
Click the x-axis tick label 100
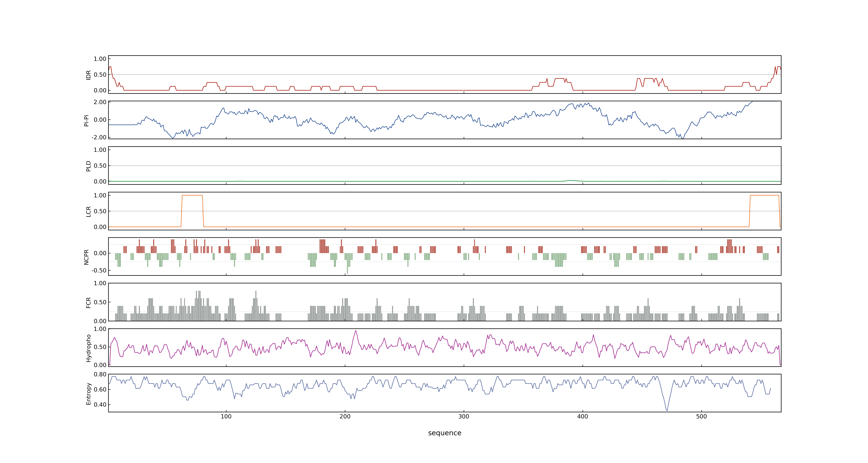[226, 416]
